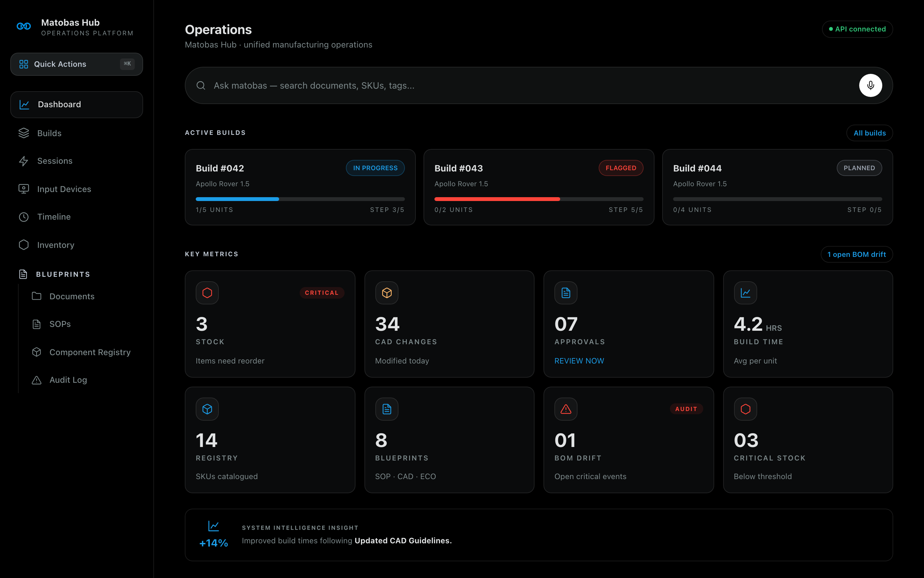Click the FLAGGED status badge
Screen dimensions: 924x578
(x=621, y=168)
